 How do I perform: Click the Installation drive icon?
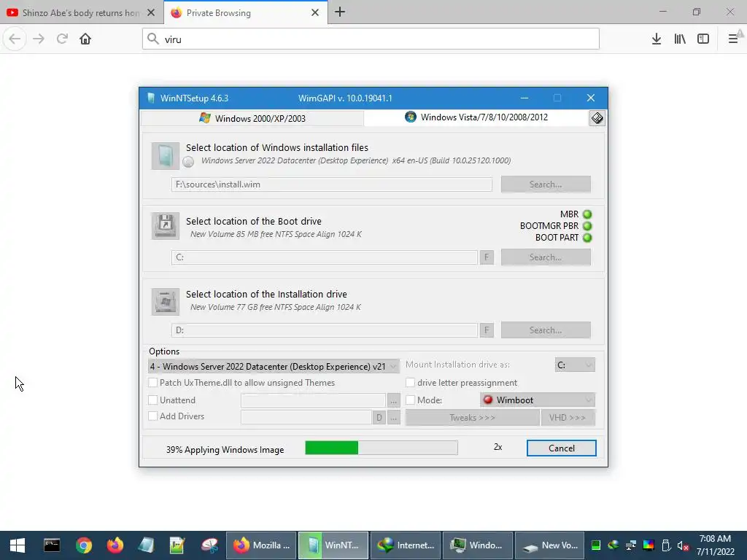(166, 301)
